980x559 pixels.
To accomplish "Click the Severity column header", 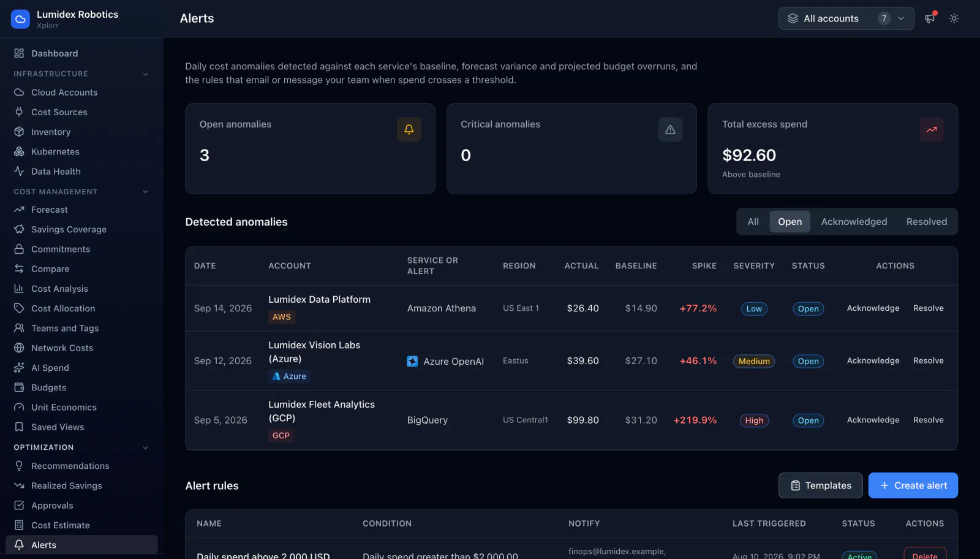I will pos(754,266).
